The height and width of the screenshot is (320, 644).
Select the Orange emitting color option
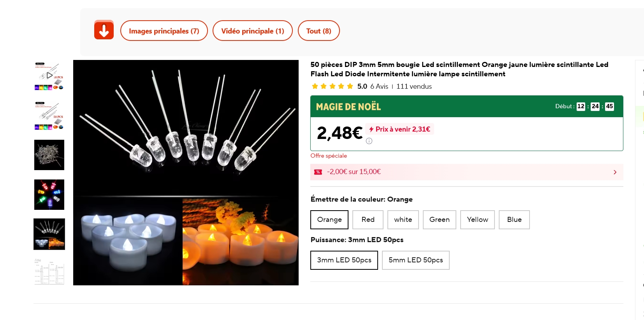click(329, 220)
